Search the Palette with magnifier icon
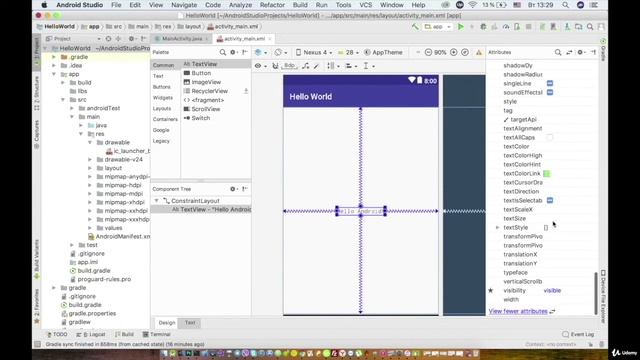The width and height of the screenshot is (640, 360). (223, 52)
